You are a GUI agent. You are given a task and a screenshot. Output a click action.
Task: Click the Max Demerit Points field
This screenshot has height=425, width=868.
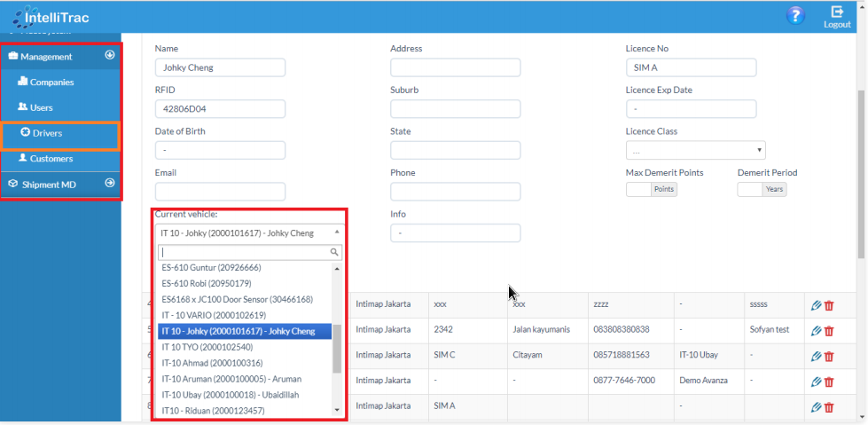637,189
